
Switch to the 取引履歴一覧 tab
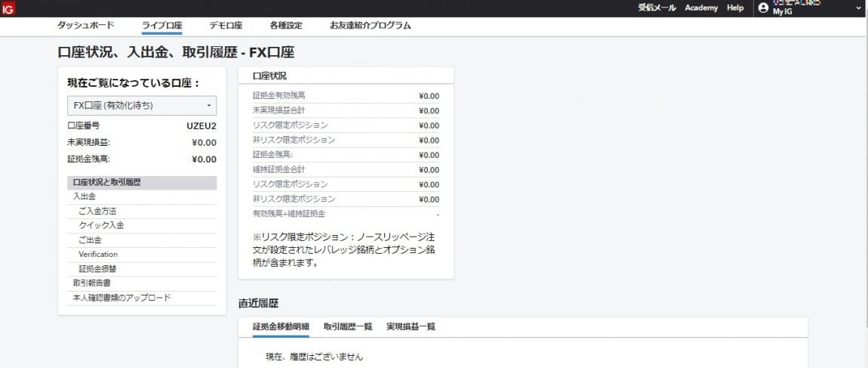(x=347, y=326)
